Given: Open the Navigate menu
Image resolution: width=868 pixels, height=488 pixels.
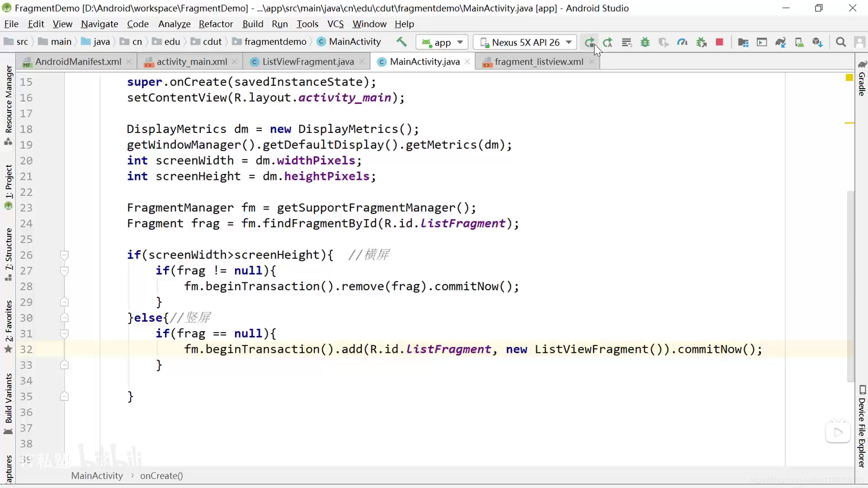Looking at the screenshot, I should [99, 24].
